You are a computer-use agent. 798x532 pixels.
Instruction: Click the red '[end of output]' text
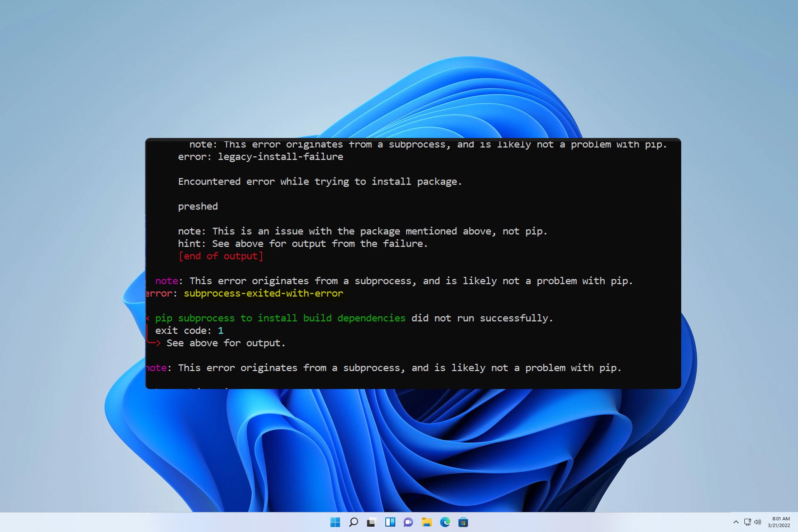coord(221,256)
